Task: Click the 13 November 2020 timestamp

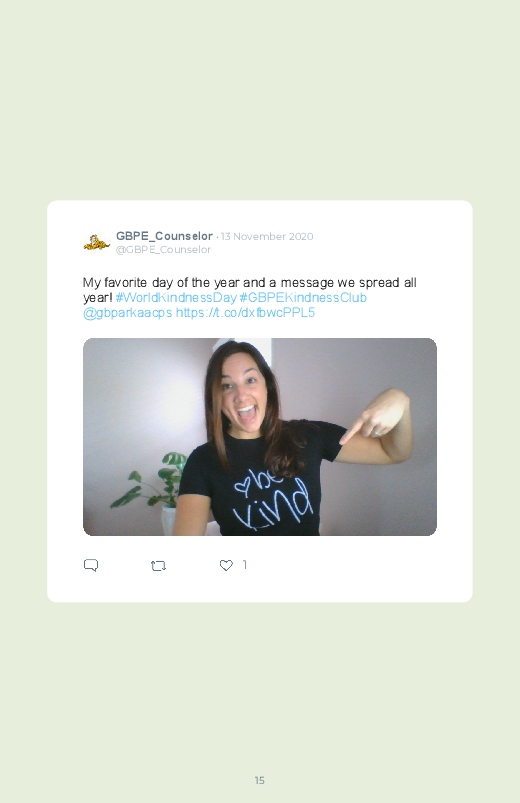Action: (267, 237)
